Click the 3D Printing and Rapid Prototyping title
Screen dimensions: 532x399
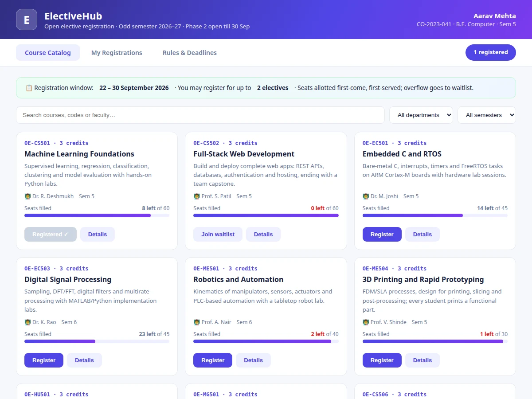[x=423, y=279]
